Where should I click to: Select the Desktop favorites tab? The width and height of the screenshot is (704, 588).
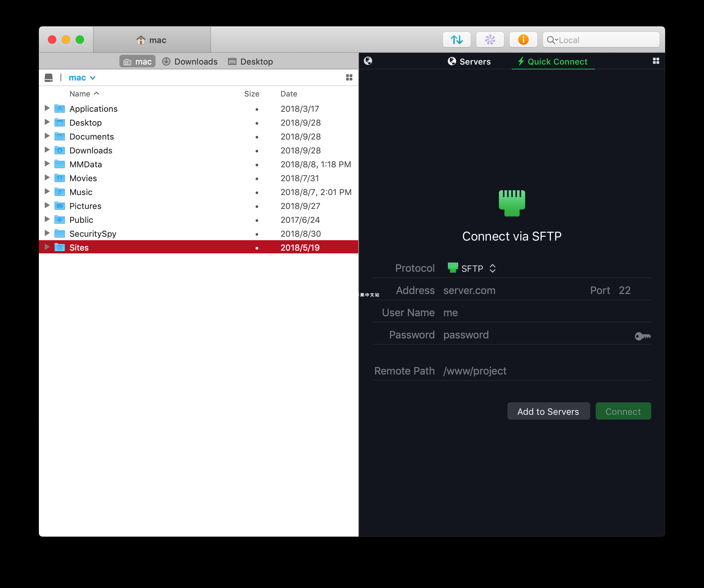(x=250, y=62)
